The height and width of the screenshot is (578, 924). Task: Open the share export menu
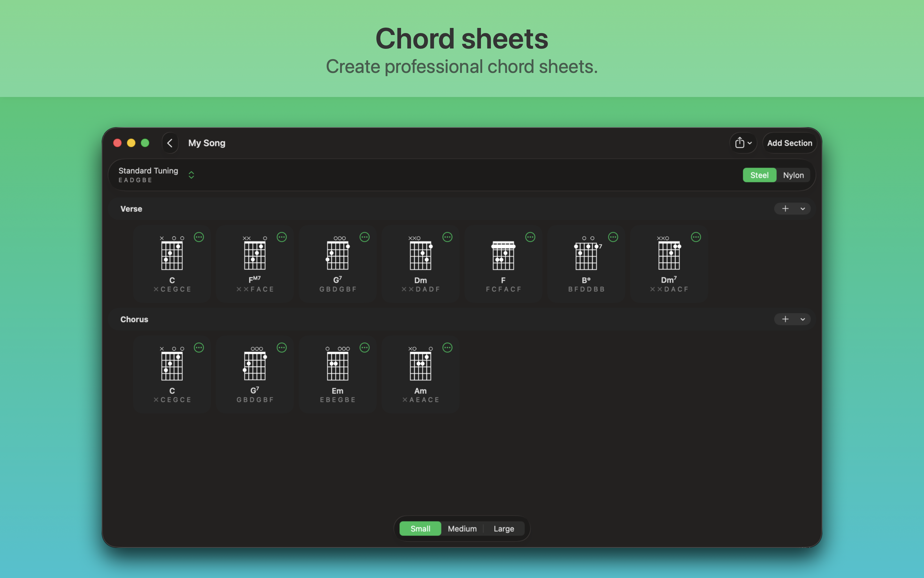click(x=743, y=143)
